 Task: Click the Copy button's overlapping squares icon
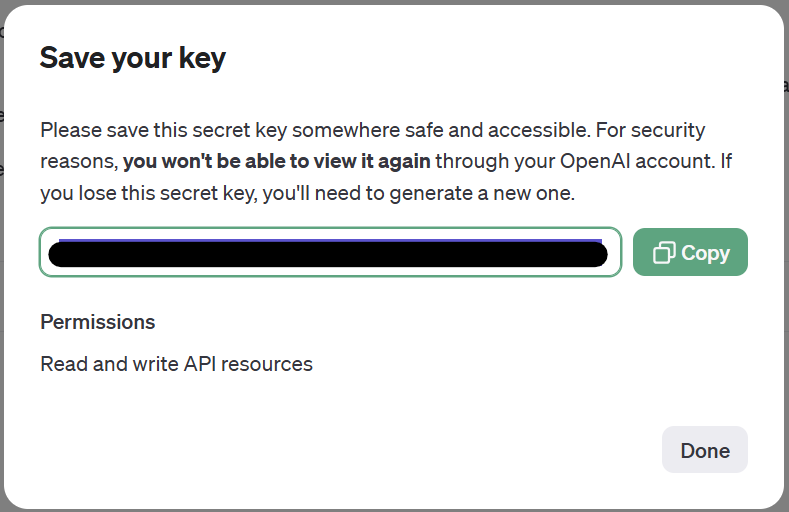(664, 252)
